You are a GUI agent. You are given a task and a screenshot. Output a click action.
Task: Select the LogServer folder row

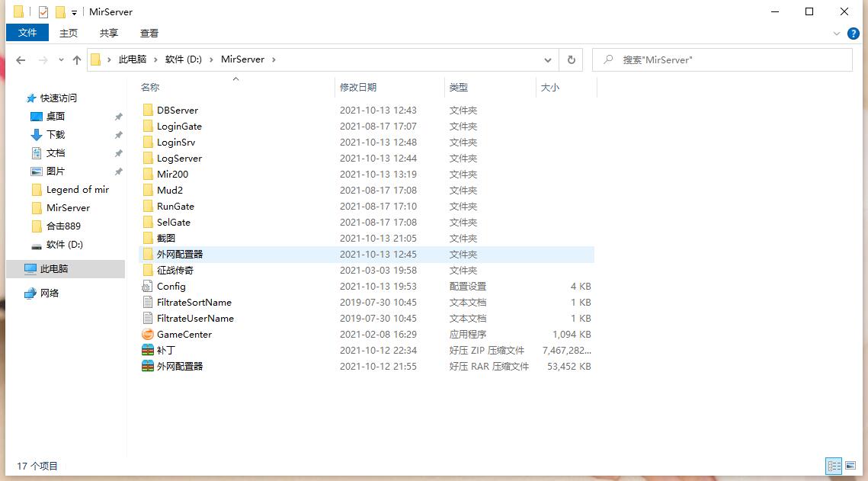366,159
